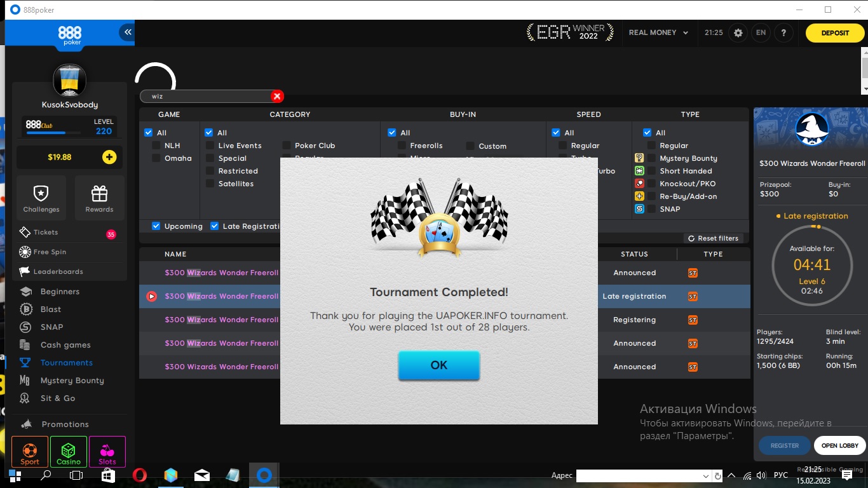Clear the search with the red X
Screen dimensions: 868x488
pyautogui.click(x=277, y=96)
